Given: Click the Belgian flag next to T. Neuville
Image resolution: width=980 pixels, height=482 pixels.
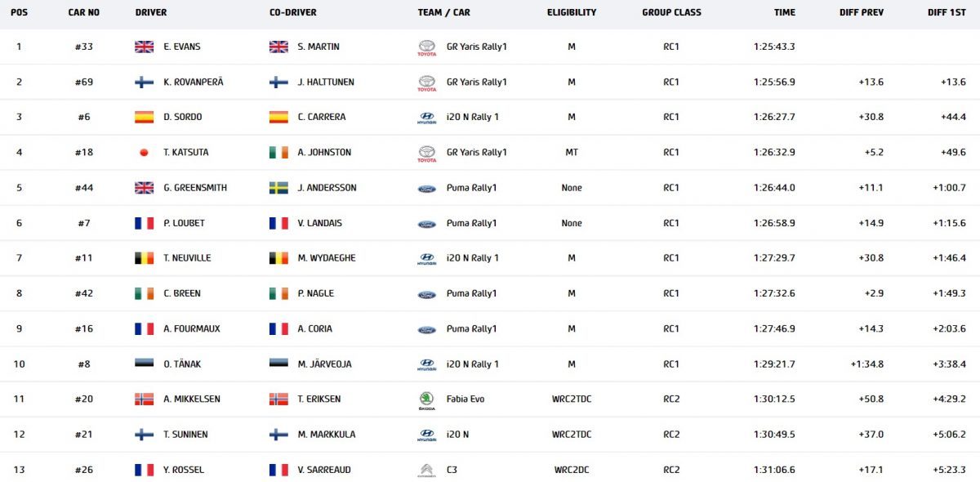Looking at the screenshot, I should [144, 258].
